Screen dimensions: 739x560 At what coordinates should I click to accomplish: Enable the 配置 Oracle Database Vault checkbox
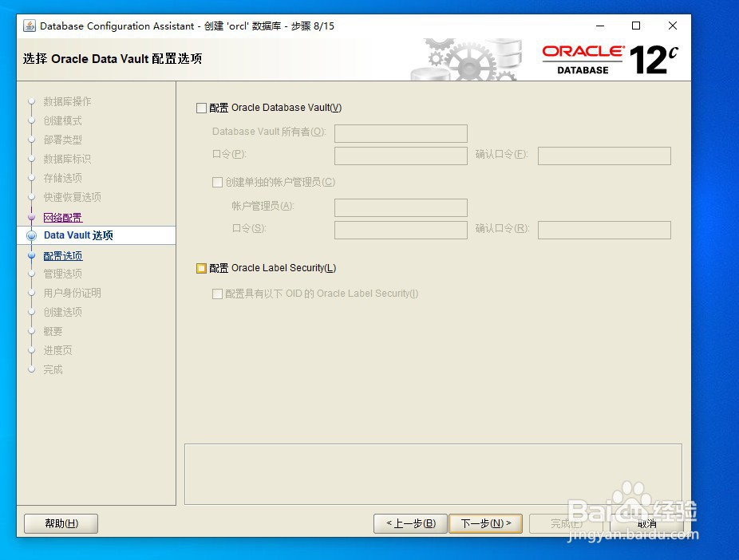pyautogui.click(x=200, y=108)
